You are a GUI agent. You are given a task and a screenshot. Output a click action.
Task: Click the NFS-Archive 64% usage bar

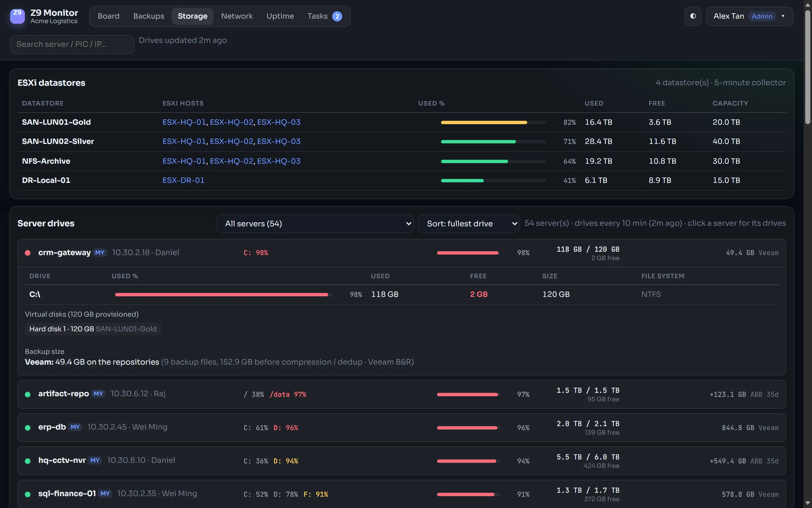[493, 162]
